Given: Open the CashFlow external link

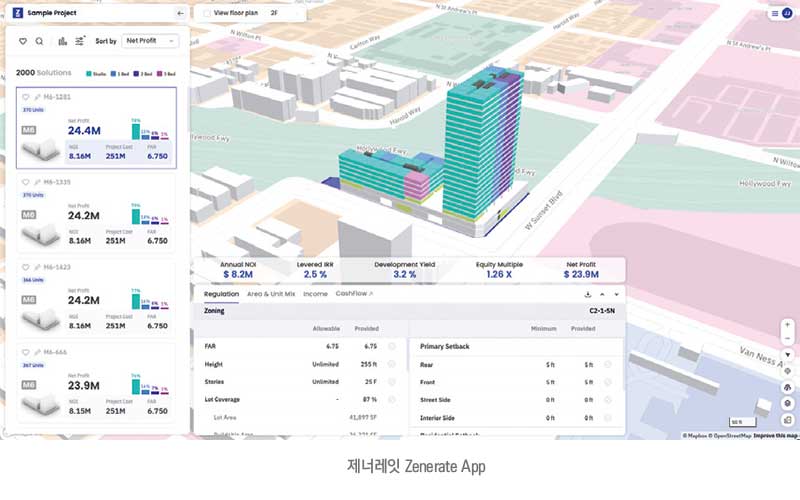Looking at the screenshot, I should point(353,294).
